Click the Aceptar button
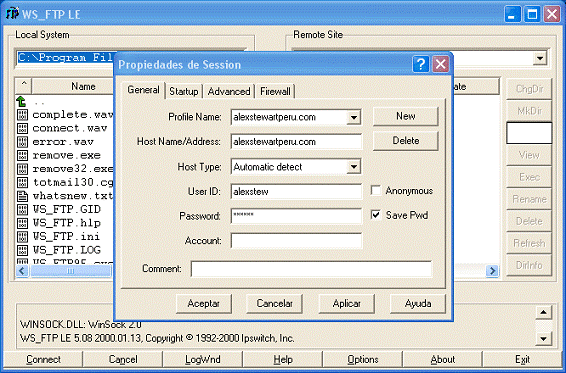Viewport: 566px width, 373px height. (204, 304)
